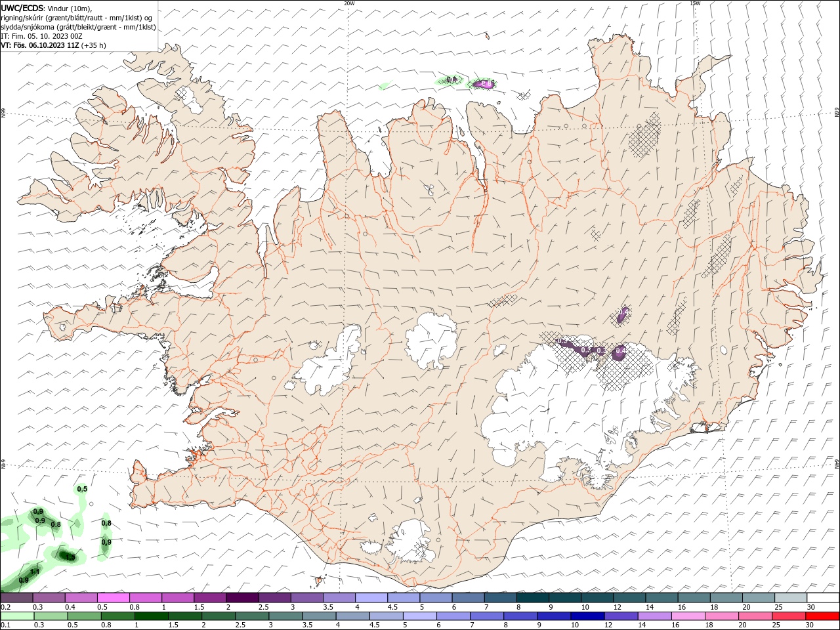Click the Hofsjökull glacier in central Iceland

(432, 341)
